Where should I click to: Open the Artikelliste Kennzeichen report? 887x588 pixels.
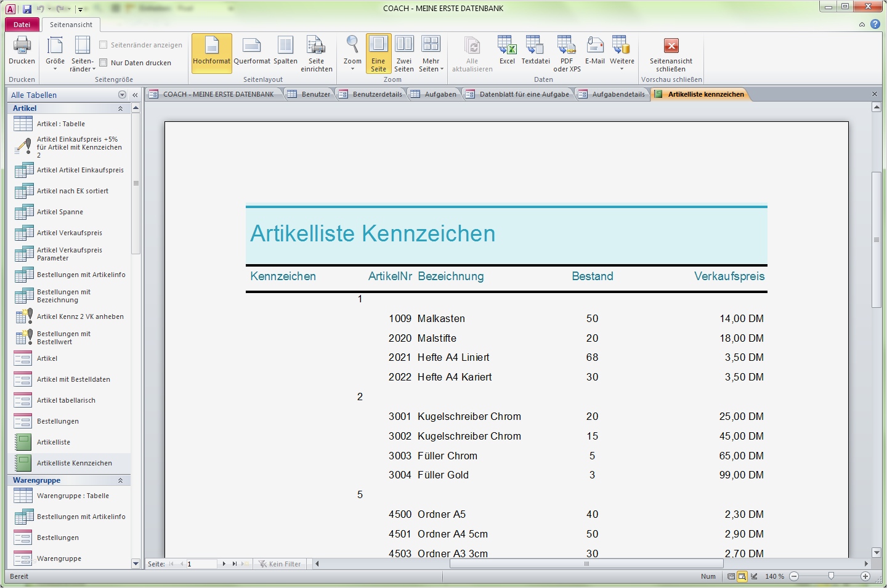click(74, 462)
